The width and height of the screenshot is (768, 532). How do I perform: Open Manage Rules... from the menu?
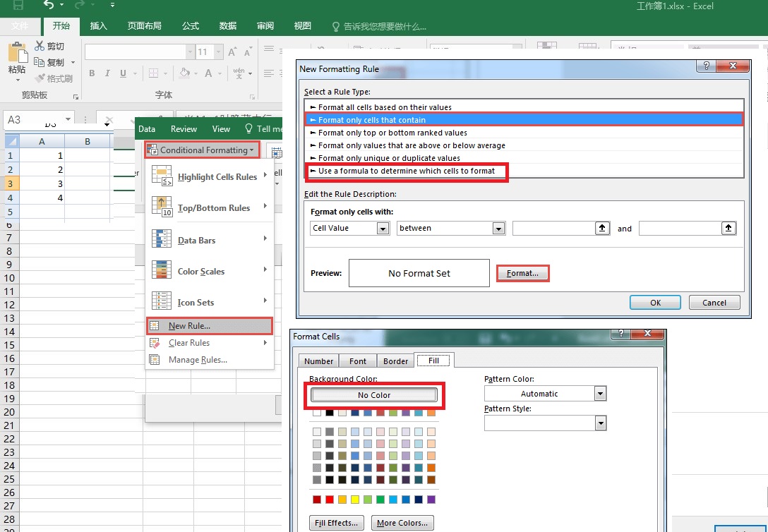[x=210, y=360]
